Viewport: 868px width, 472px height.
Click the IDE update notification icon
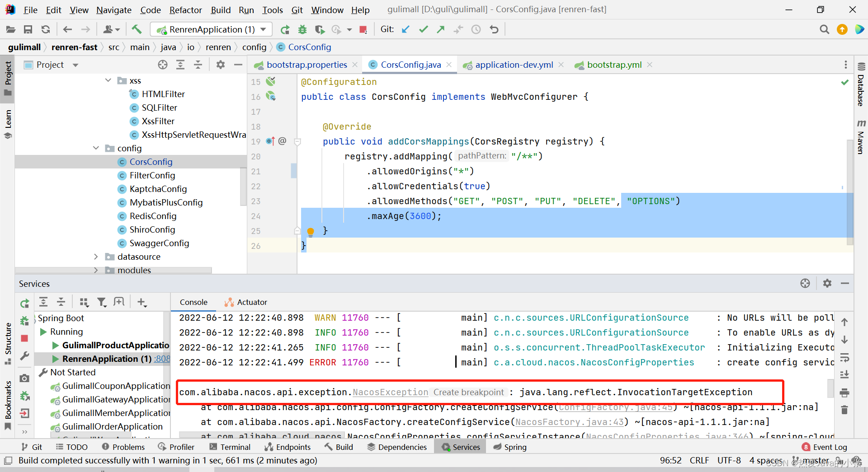(x=842, y=30)
